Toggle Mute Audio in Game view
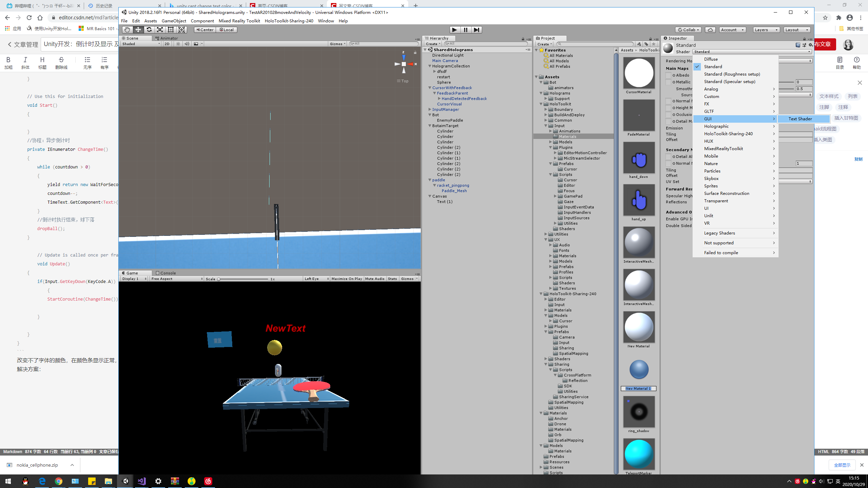868x488 pixels. point(374,279)
